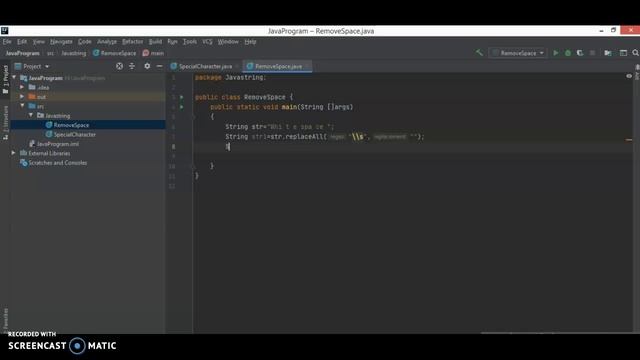Viewport: 640px width, 360px height.
Task: Hide the Project panel with minus icon
Action: [159, 66]
